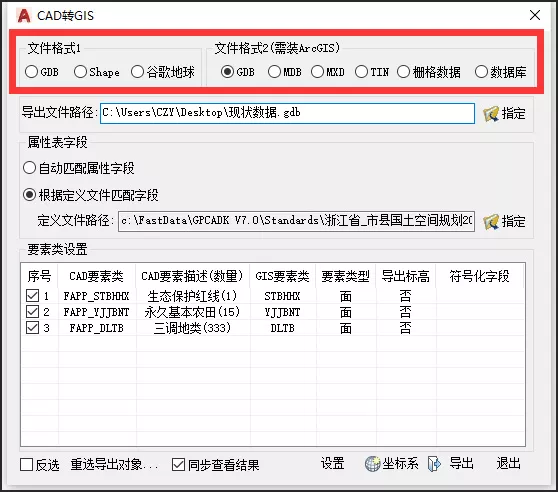
Task: Click the 导出文件路径 input field
Action: click(x=287, y=113)
